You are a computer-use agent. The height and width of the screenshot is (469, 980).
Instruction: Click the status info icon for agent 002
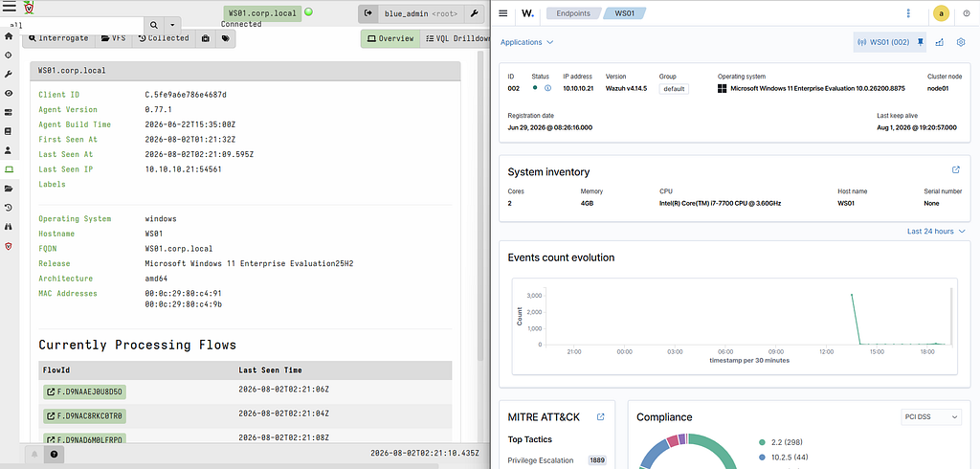(x=547, y=88)
